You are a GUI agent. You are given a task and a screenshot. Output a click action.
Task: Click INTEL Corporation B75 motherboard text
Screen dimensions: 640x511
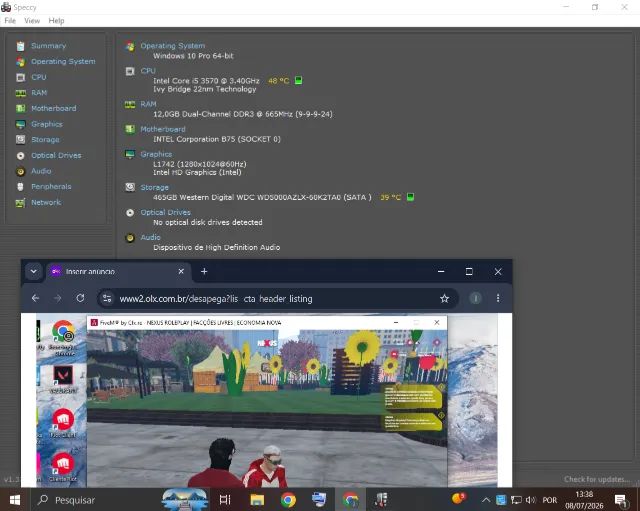point(217,139)
